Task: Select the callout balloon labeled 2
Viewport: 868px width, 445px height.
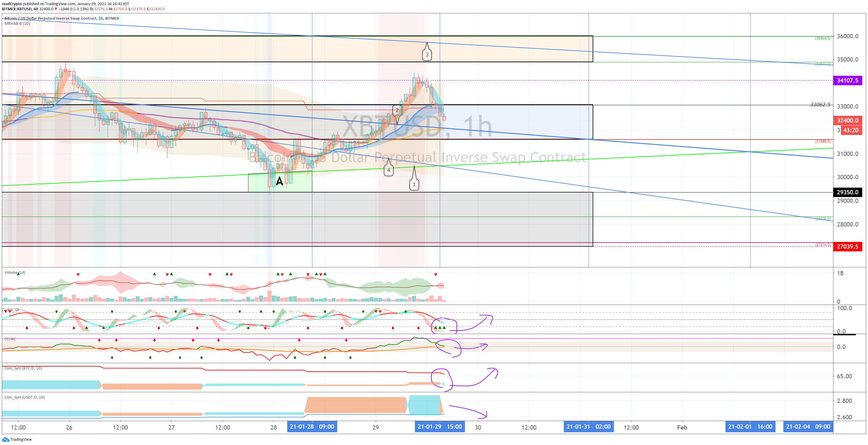Action: coord(397,110)
